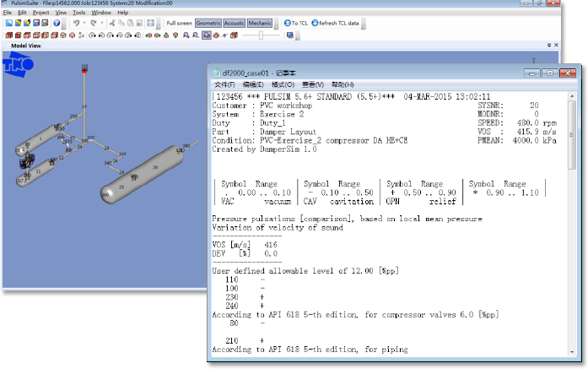This screenshot has height=369, width=588.
Task: Click the Notepad vertical scrollbar thumb
Action: click(x=572, y=135)
